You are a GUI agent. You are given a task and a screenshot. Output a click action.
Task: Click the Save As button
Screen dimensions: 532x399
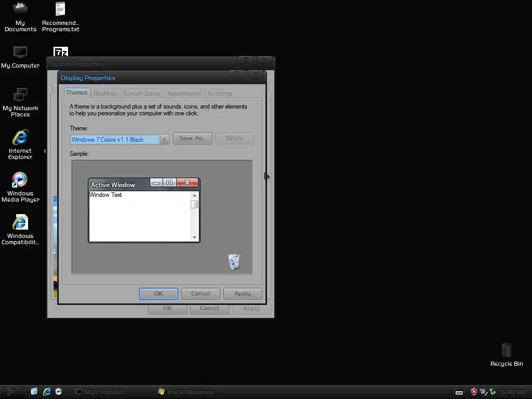click(192, 138)
